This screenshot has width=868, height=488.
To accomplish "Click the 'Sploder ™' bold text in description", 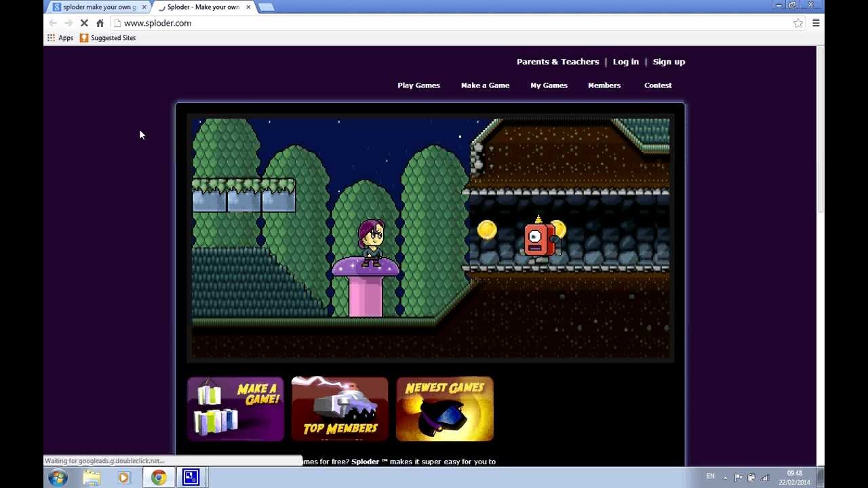I will pos(369,462).
